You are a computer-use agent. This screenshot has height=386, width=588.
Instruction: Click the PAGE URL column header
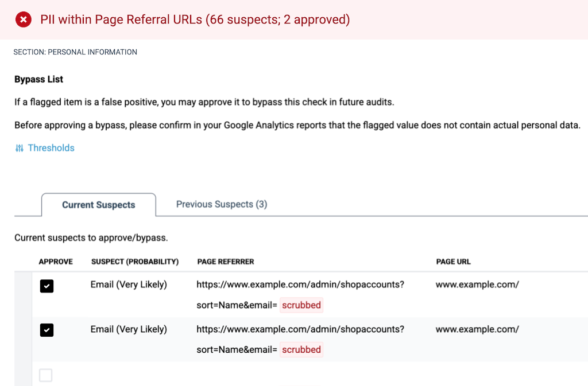[453, 262]
